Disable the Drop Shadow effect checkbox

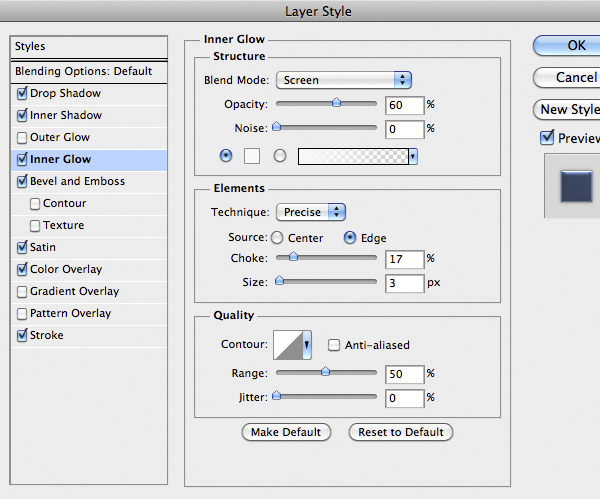tap(23, 94)
